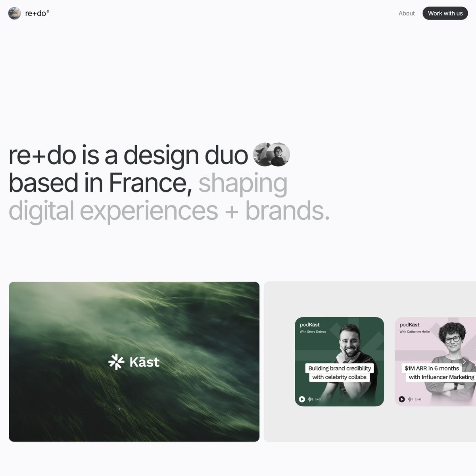The image size is (476, 476).
Task: Click the Work with us button
Action: (445, 13)
